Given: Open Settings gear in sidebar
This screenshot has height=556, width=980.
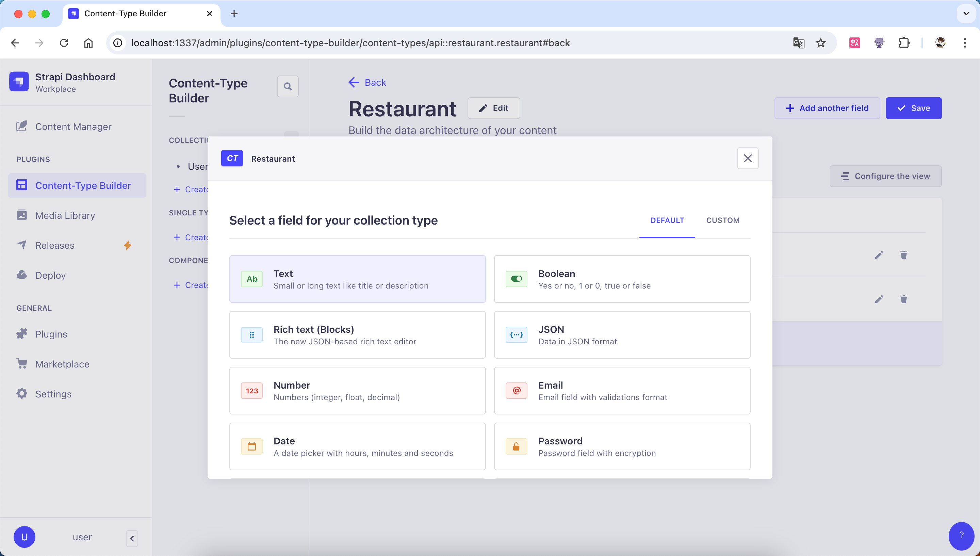Looking at the screenshot, I should click(22, 394).
